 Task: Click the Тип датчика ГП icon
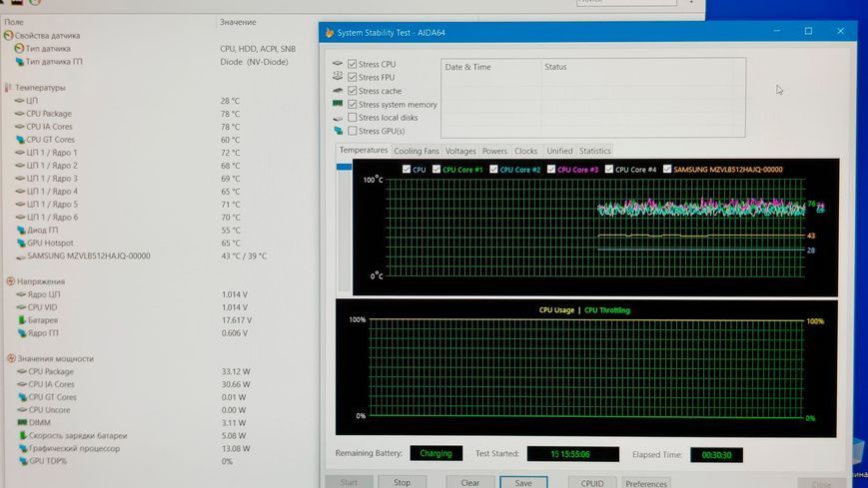click(x=20, y=62)
